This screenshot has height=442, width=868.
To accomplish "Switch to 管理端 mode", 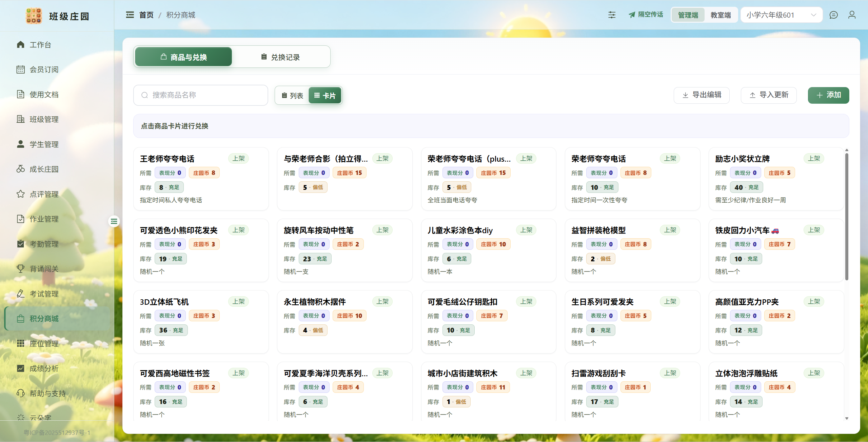I will click(688, 15).
